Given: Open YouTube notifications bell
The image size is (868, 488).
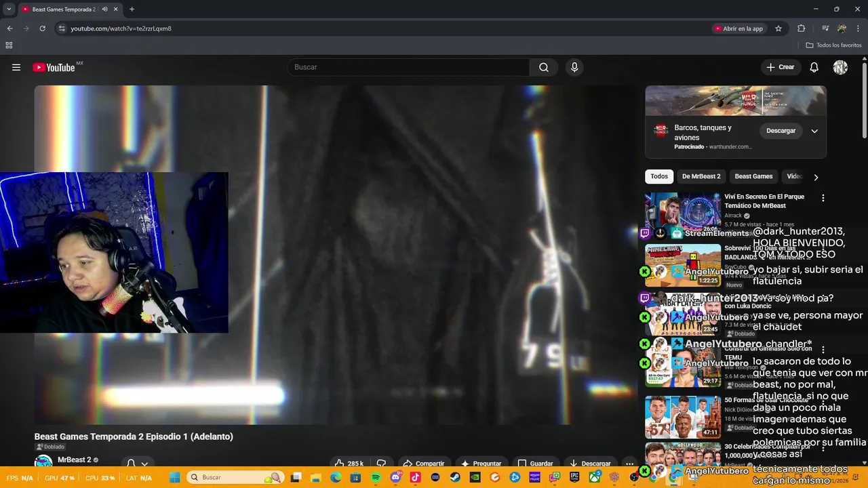Looking at the screenshot, I should click(814, 67).
